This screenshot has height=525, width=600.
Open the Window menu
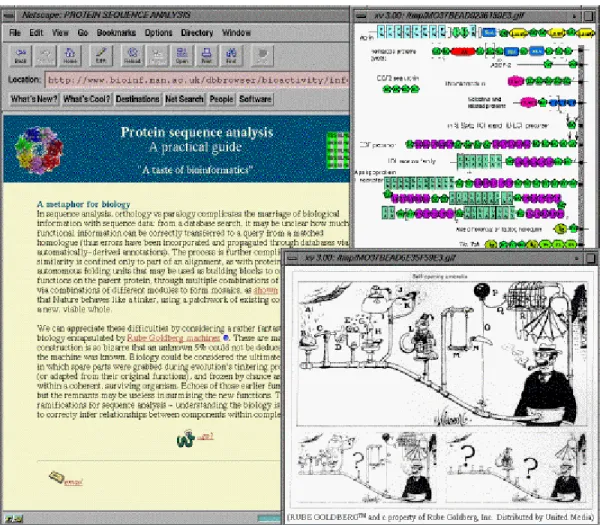click(x=236, y=33)
